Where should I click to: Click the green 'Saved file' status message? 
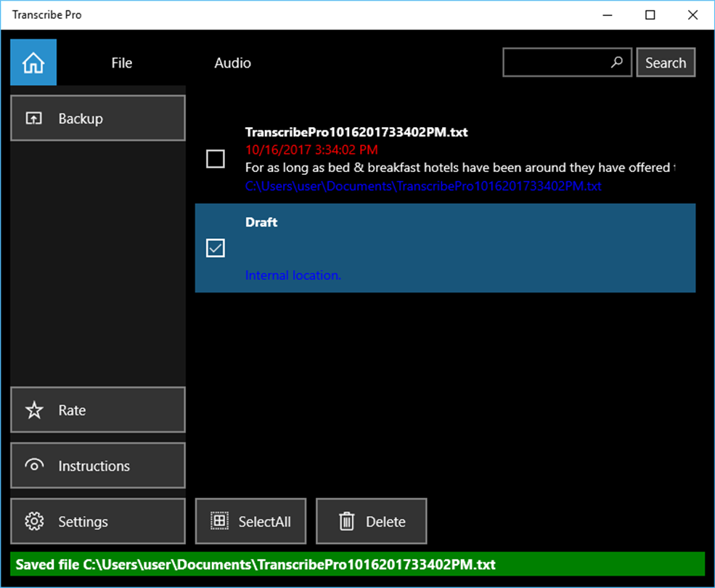(x=357, y=564)
